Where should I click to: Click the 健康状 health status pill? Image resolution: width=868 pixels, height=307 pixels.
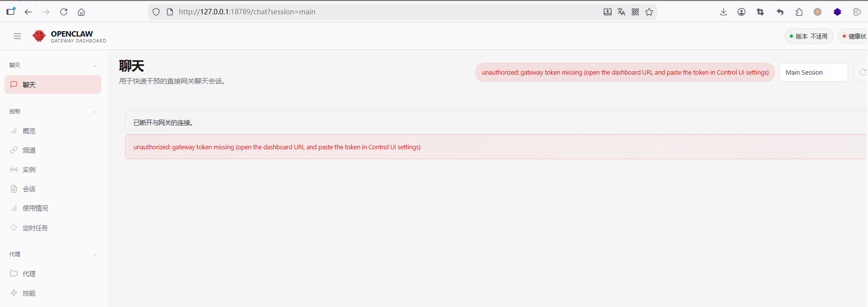pyautogui.click(x=854, y=36)
